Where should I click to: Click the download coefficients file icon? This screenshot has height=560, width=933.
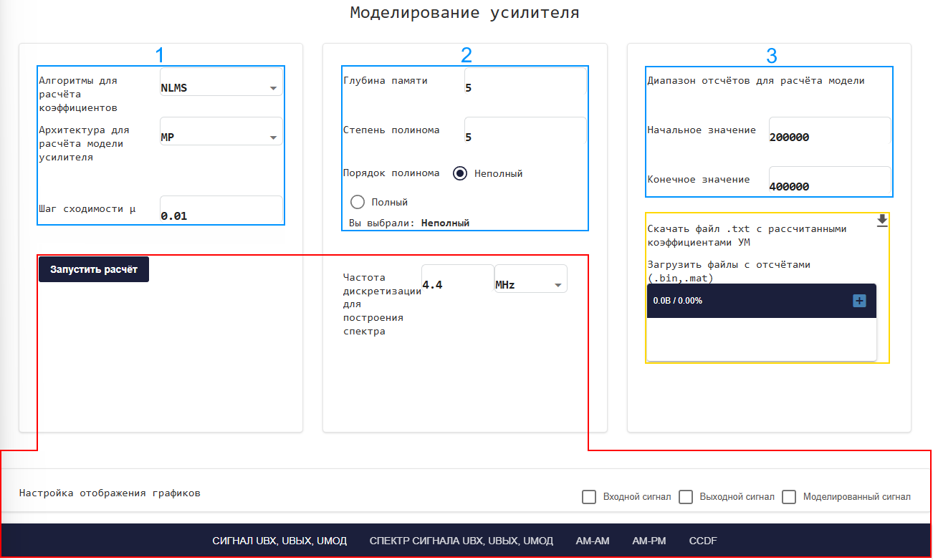pos(882,221)
